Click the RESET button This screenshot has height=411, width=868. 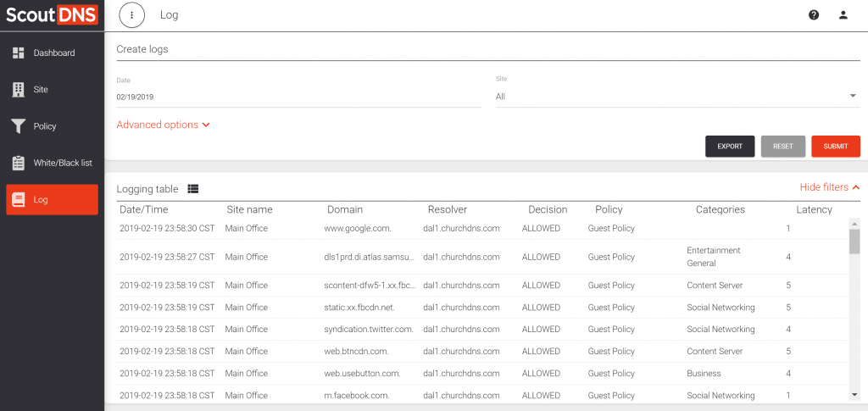click(782, 147)
